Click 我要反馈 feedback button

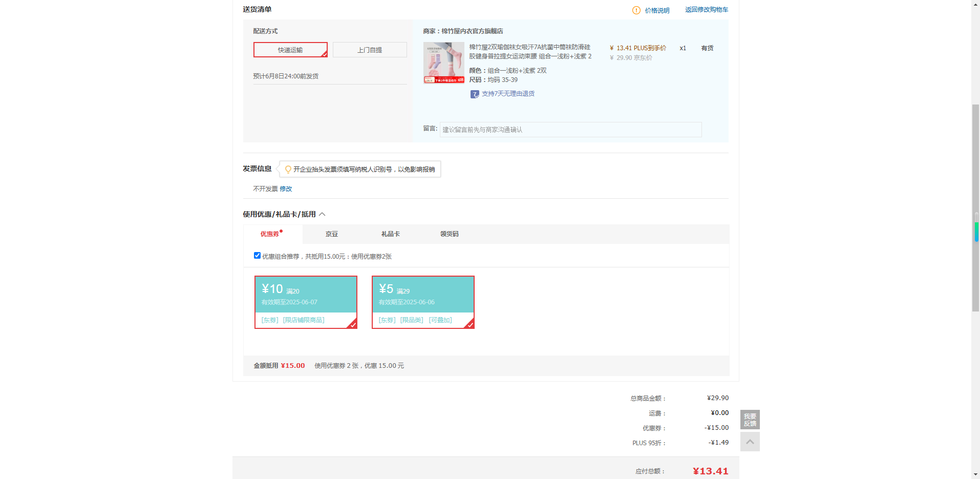click(750, 420)
